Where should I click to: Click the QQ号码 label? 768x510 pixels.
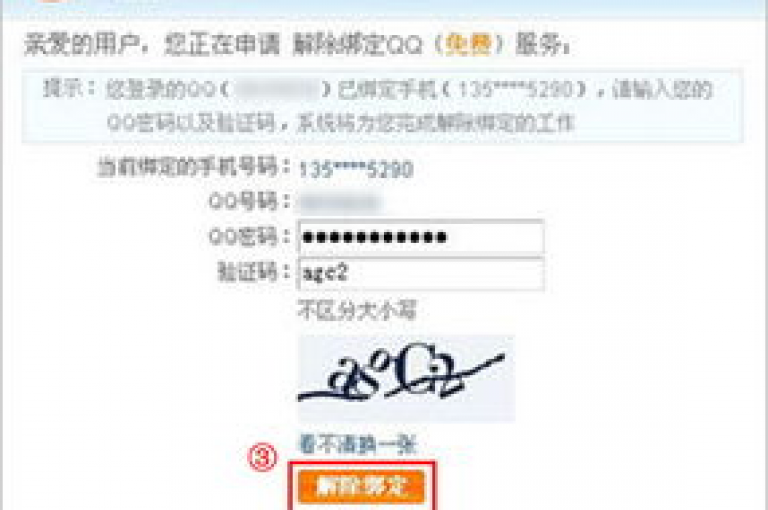(243, 202)
